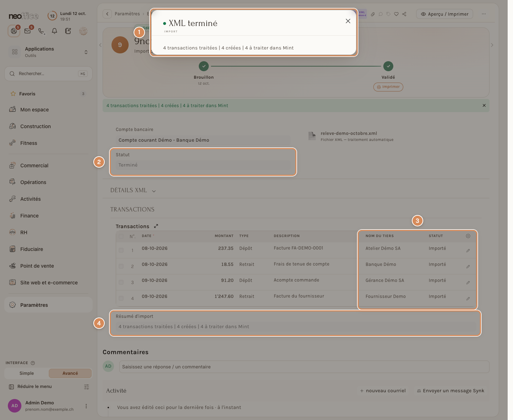Open the Applications switcher dropdown
This screenshot has height=420, width=513.
(x=48, y=52)
